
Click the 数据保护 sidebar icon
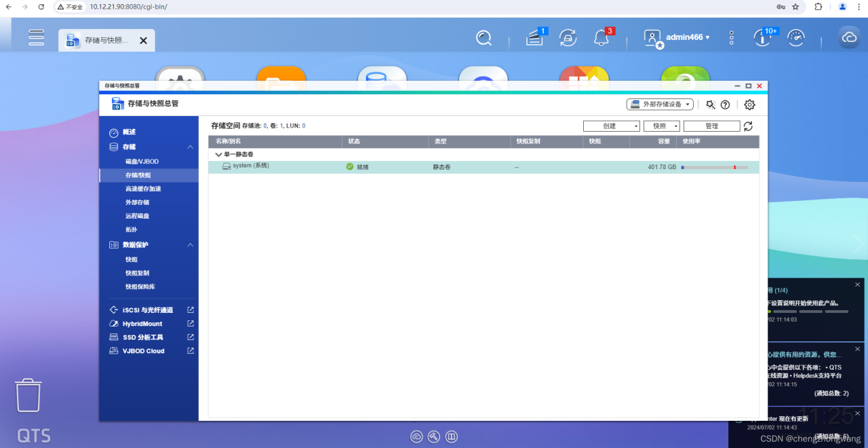pos(113,244)
